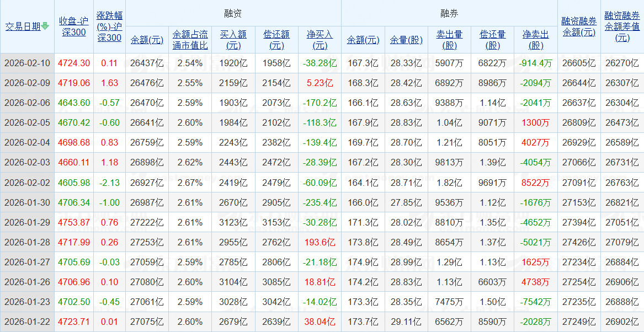Click closing value 4724.30
Viewport: 644px width, 332px height.
pos(74,63)
